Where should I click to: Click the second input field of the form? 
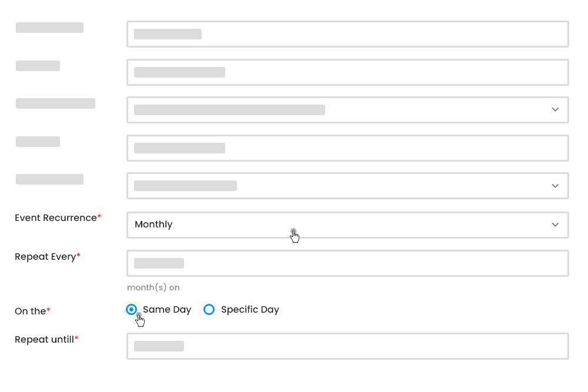click(x=347, y=72)
